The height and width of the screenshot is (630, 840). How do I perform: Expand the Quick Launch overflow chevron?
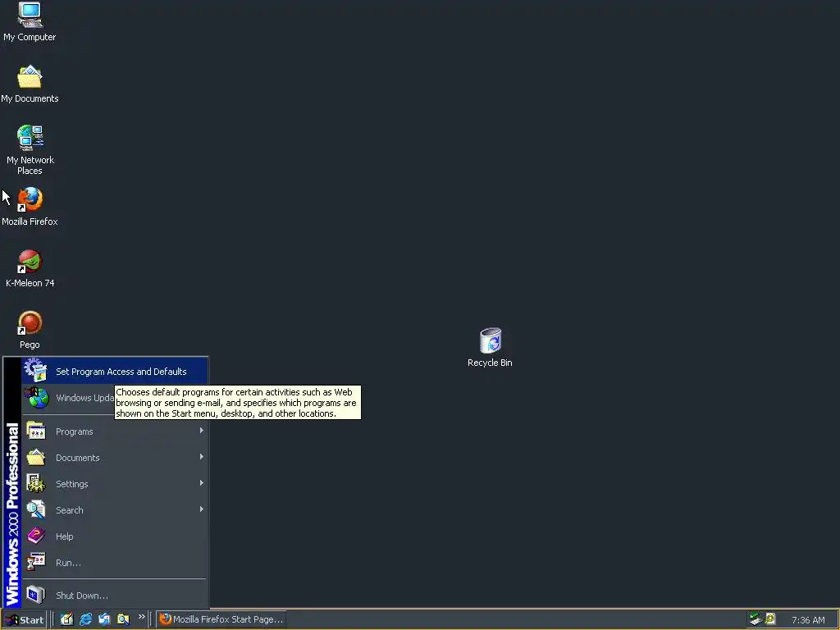pos(141,617)
